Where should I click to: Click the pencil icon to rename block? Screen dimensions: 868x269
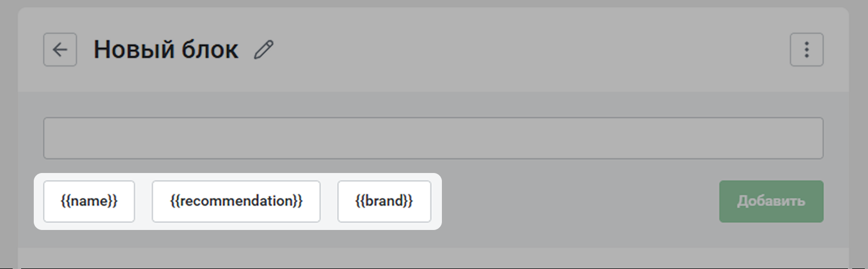[264, 50]
